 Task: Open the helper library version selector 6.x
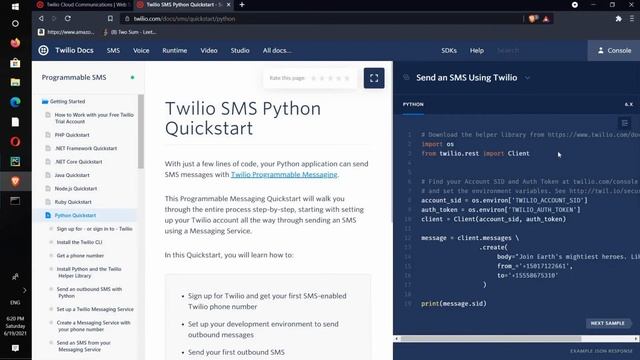click(629, 104)
